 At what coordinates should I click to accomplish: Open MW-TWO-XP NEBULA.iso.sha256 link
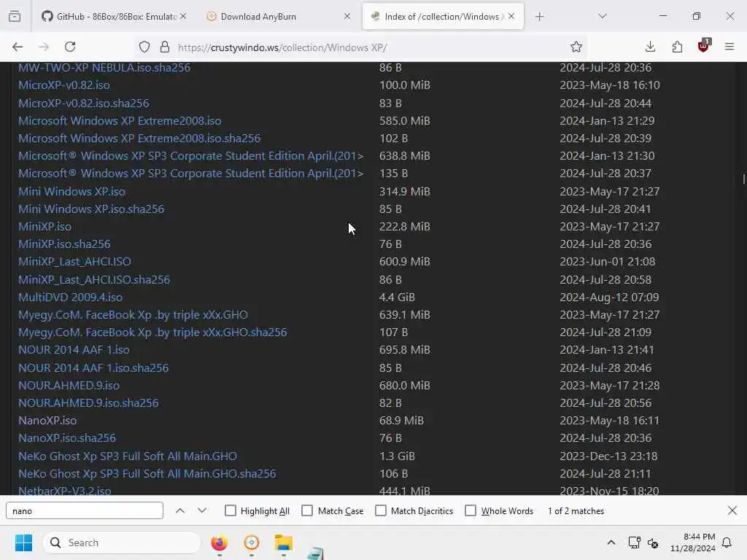[104, 68]
